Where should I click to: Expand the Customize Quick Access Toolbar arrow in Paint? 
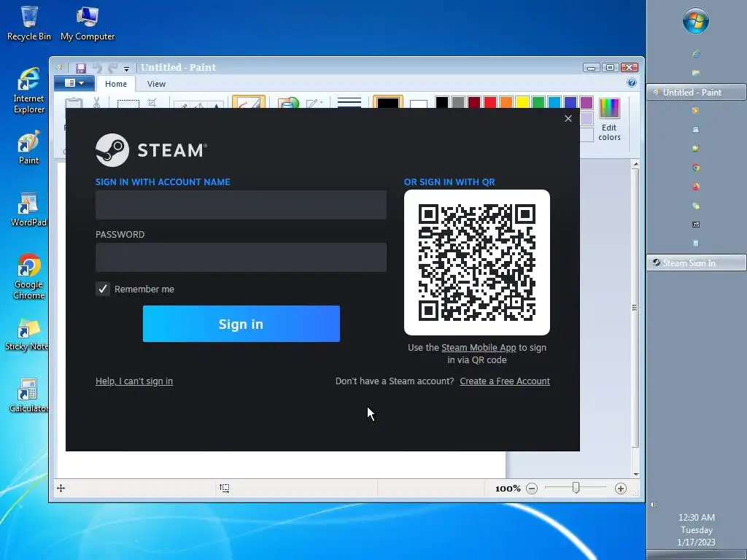(x=127, y=69)
